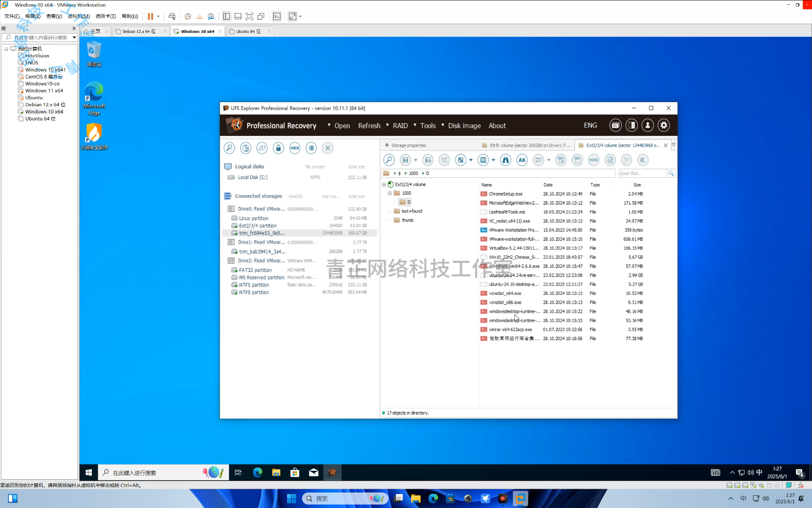Collapse the 1000 folder tree node
The image size is (812, 508).
pos(390,193)
